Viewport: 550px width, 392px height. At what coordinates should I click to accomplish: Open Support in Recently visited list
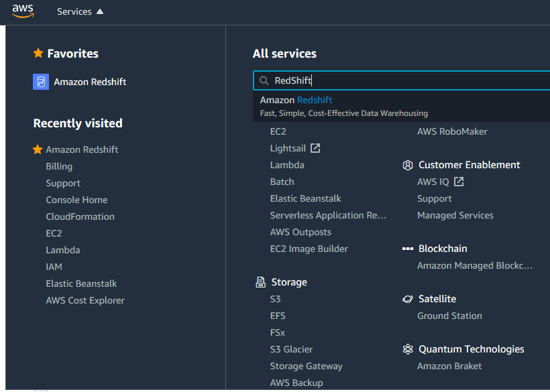pos(63,183)
